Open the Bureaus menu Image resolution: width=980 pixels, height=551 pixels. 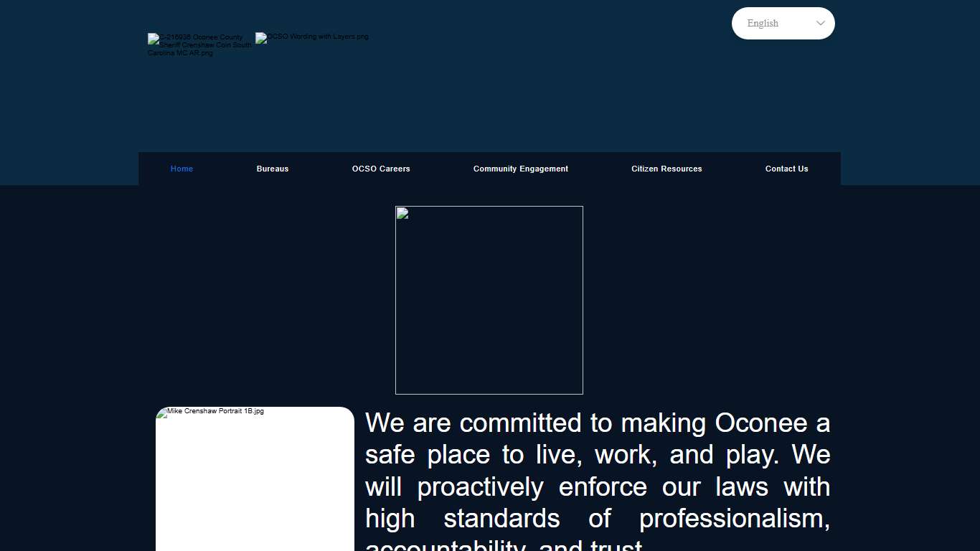273,169
